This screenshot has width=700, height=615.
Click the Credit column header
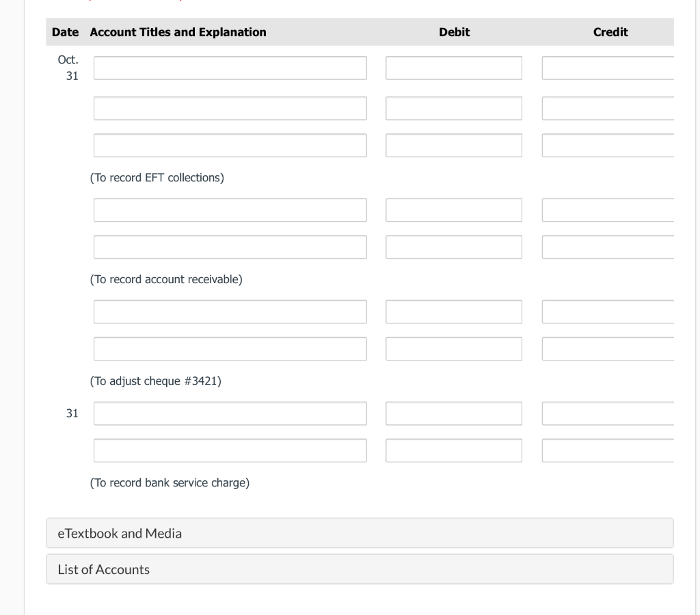[x=610, y=32]
